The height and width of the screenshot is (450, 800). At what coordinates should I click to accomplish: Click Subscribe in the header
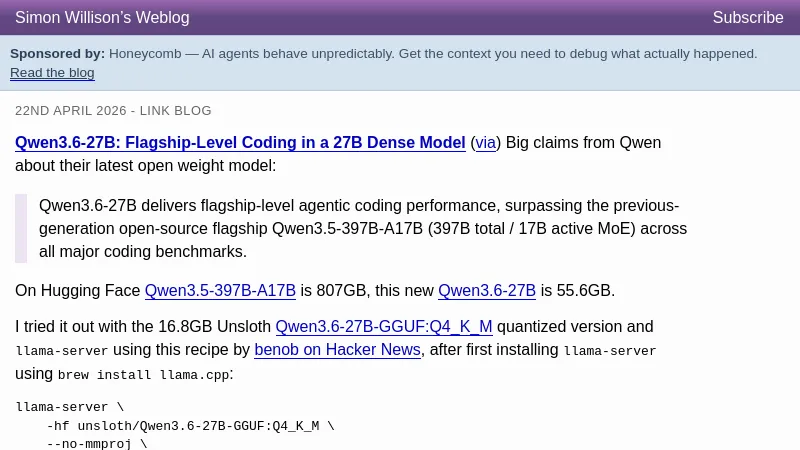tap(747, 18)
